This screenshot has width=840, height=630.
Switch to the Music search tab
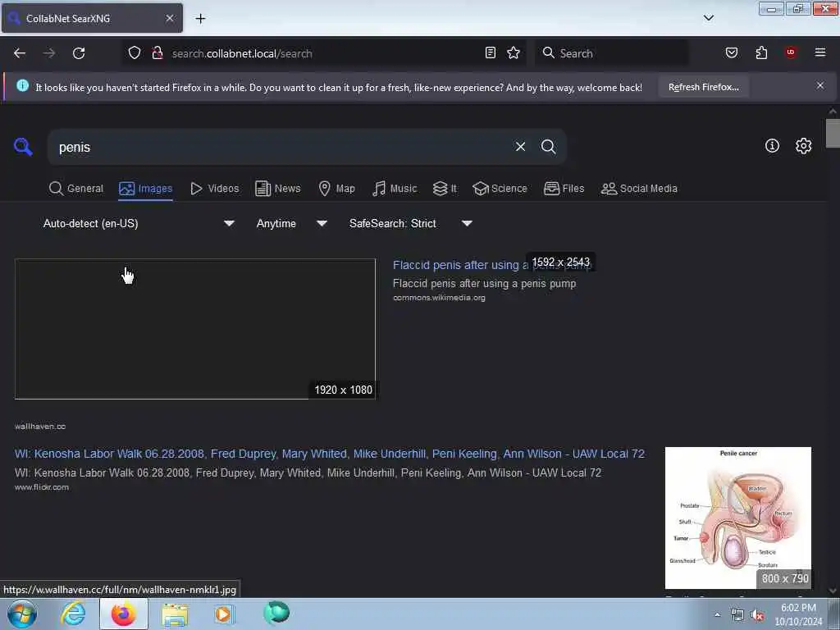[x=395, y=189]
